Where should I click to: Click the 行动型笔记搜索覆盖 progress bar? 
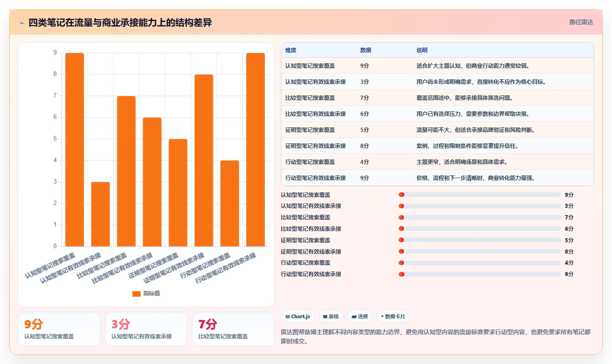tap(480, 263)
